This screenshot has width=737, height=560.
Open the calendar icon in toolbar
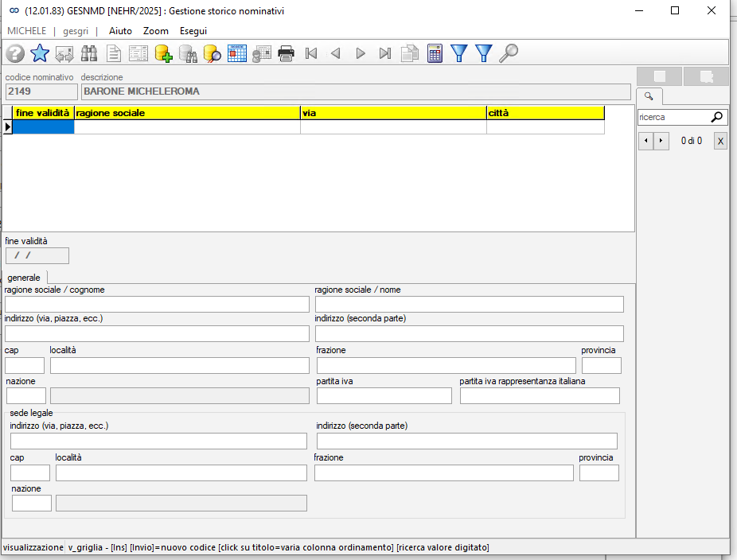(237, 53)
